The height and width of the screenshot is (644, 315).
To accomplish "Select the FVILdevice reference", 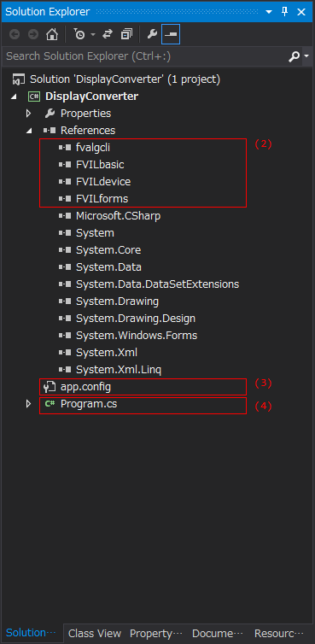I will tap(103, 181).
